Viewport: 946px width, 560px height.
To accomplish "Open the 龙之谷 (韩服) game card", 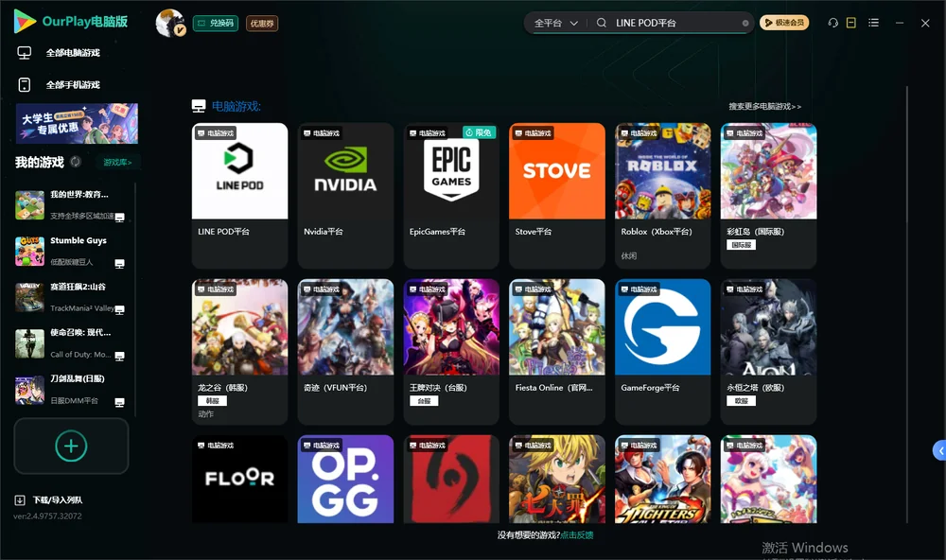I will (x=239, y=352).
